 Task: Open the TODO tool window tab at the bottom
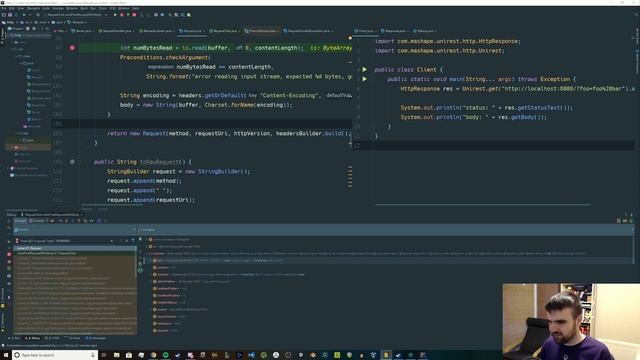(53, 338)
